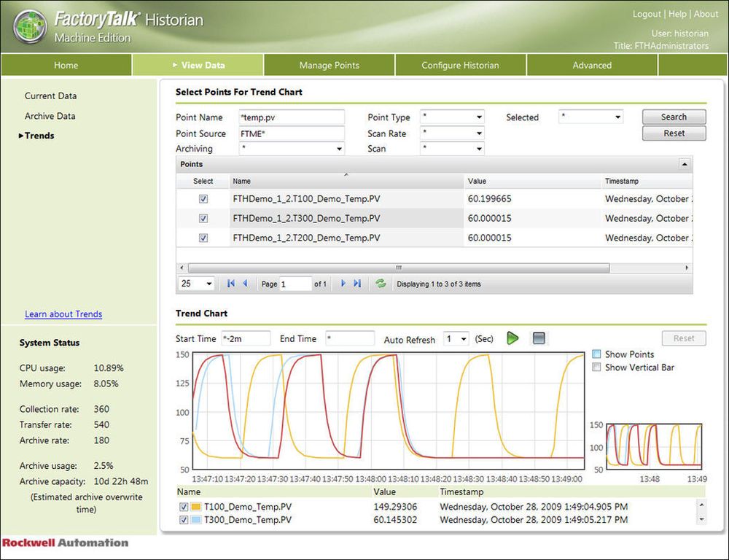Refresh the points list
The image size is (729, 560).
coord(381,284)
